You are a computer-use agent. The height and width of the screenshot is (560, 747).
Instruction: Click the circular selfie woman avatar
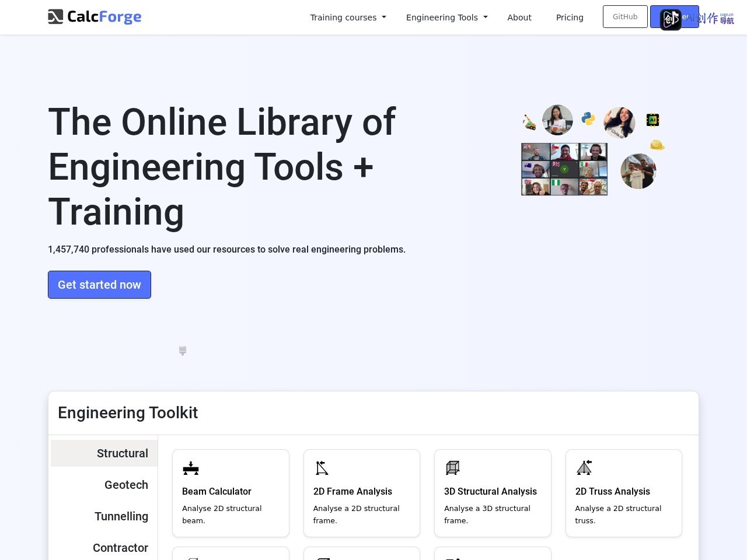619,123
